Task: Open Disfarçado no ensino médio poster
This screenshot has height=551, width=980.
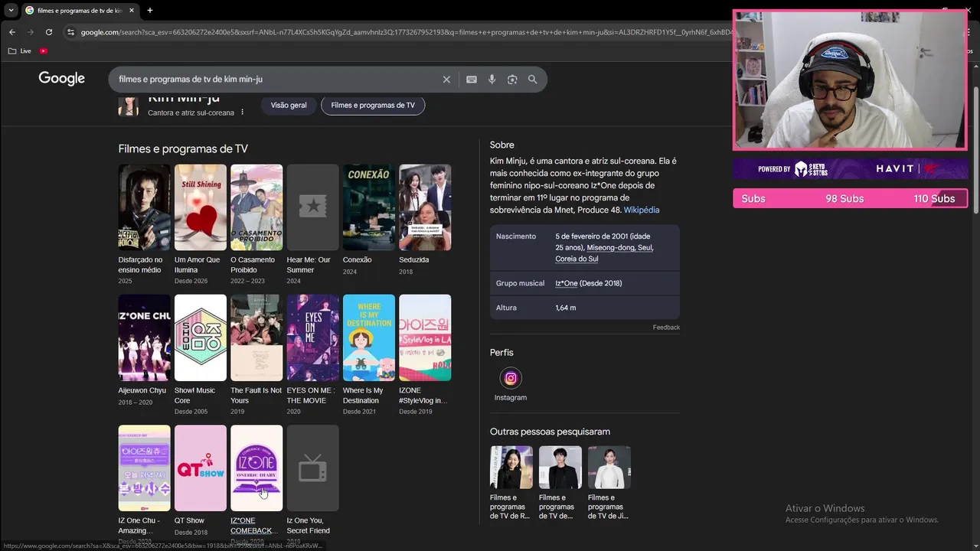Action: (144, 207)
